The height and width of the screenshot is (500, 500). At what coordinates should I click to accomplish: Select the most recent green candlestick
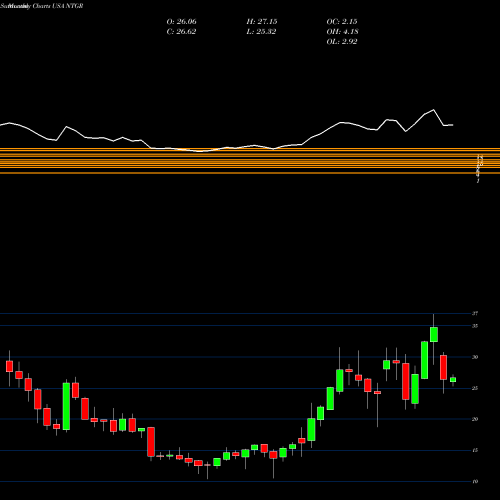pos(453,380)
